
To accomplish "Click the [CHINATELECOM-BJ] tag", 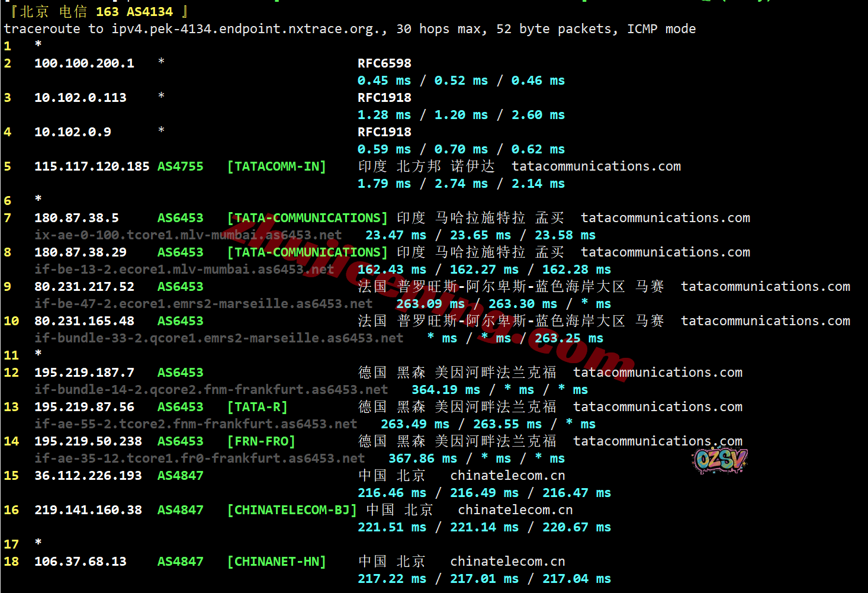I will click(x=292, y=510).
